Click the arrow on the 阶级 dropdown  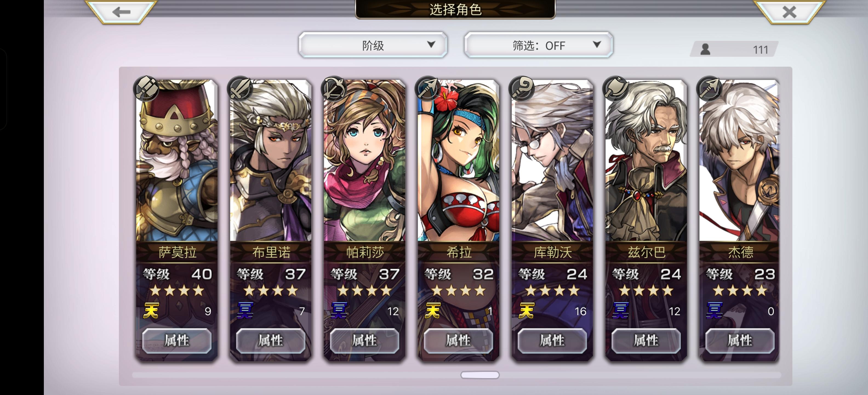click(x=431, y=44)
